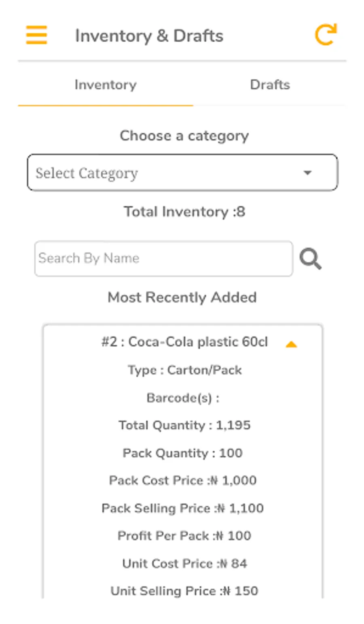Click the category dropdown caret arrow

coord(307,173)
